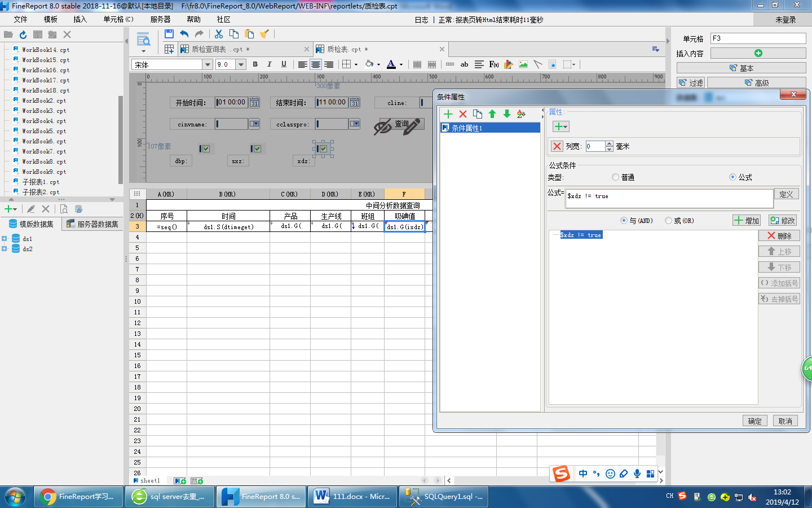Click the Unmerge cells icon
The height and width of the screenshot is (508, 812).
click(432, 64)
